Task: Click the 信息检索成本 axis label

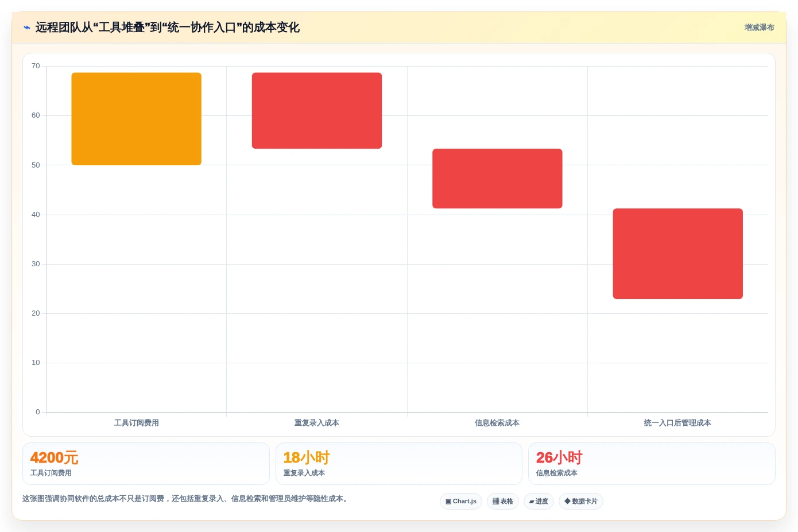Action: click(497, 423)
